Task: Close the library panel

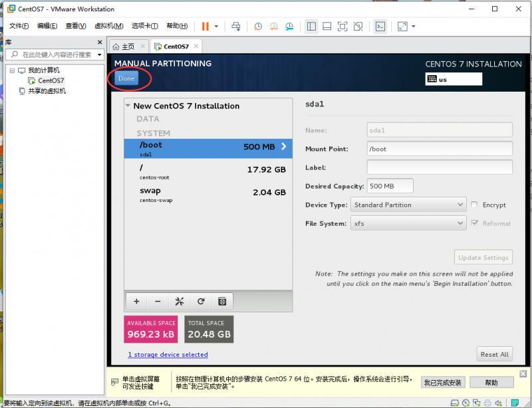Action: point(100,42)
